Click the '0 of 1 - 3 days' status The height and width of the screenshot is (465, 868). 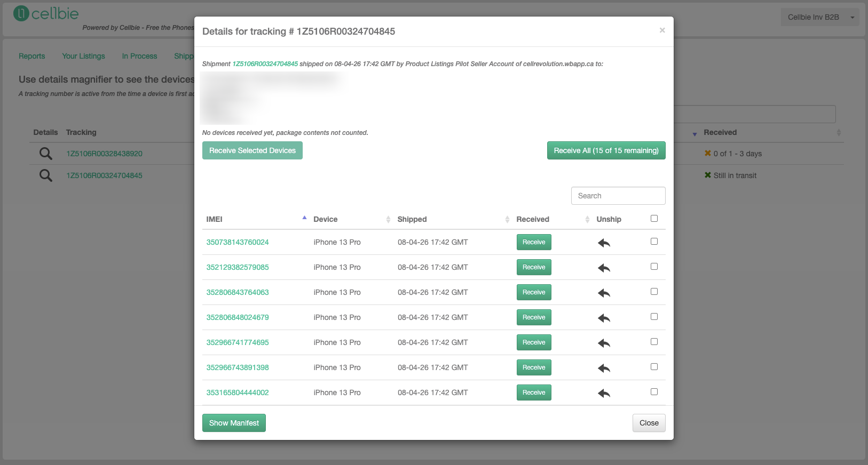click(x=733, y=154)
